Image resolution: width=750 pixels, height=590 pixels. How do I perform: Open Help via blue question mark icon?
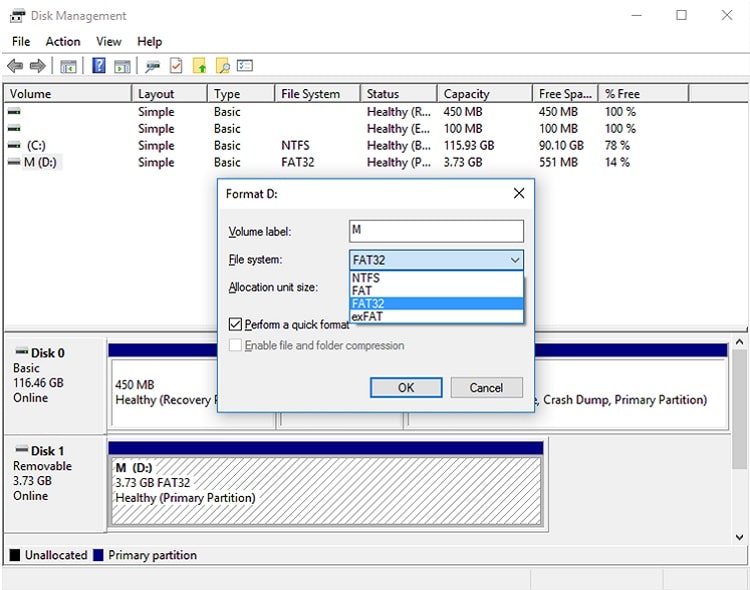[x=99, y=66]
